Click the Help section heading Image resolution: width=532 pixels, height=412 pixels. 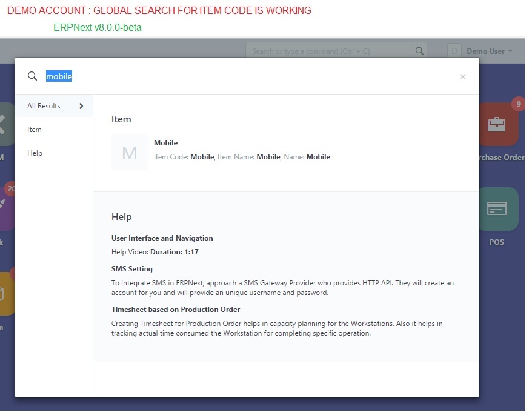click(x=121, y=217)
